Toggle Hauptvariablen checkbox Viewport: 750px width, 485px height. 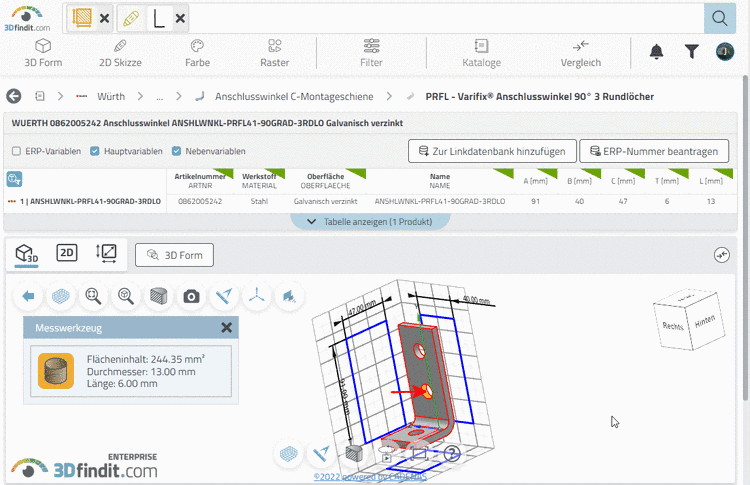click(x=95, y=151)
